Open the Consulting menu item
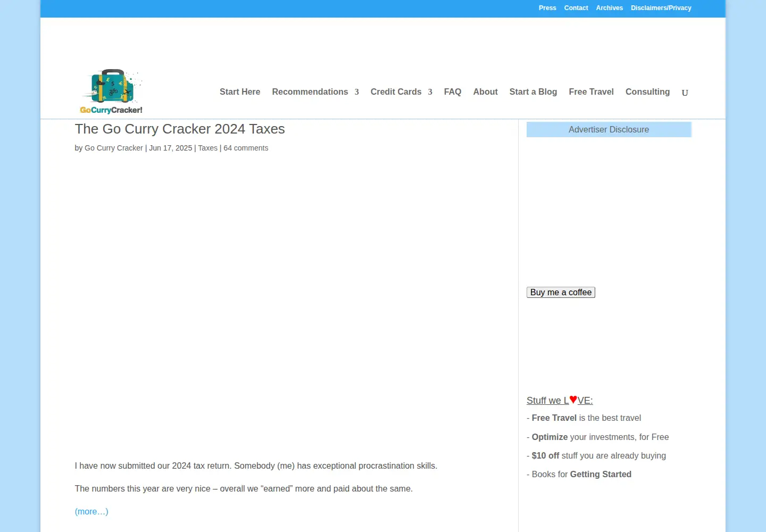This screenshot has height=532, width=766. click(x=647, y=92)
